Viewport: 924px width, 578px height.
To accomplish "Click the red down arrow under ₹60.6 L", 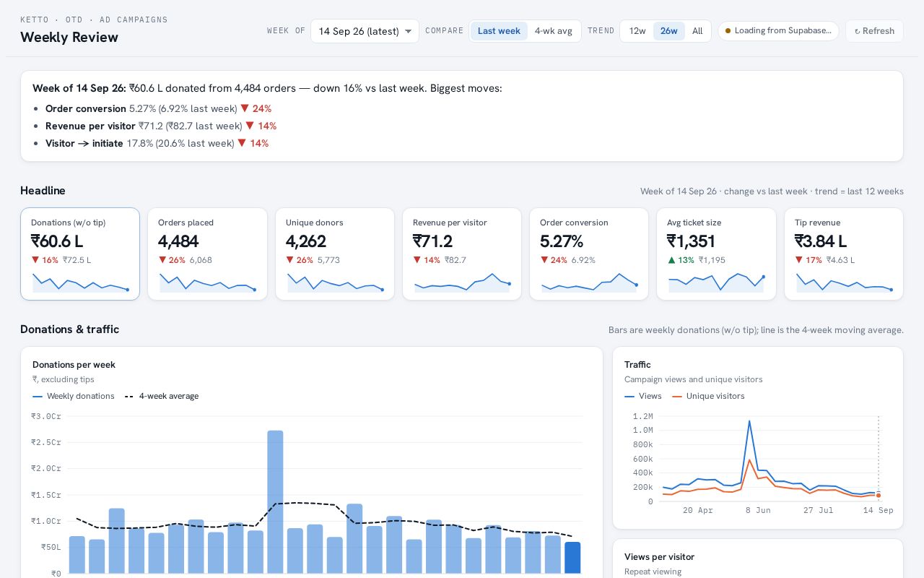I will pos(35,260).
